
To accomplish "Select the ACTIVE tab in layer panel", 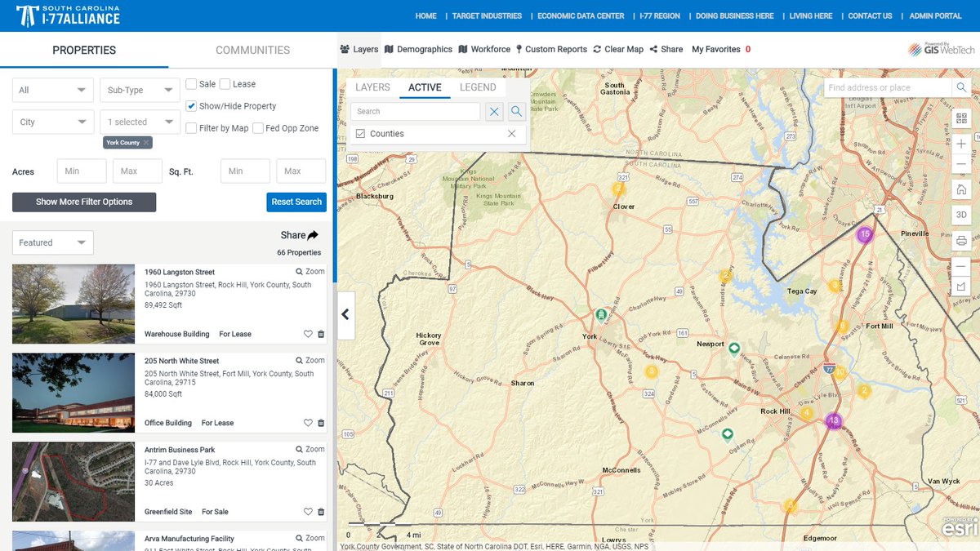I will (x=425, y=87).
